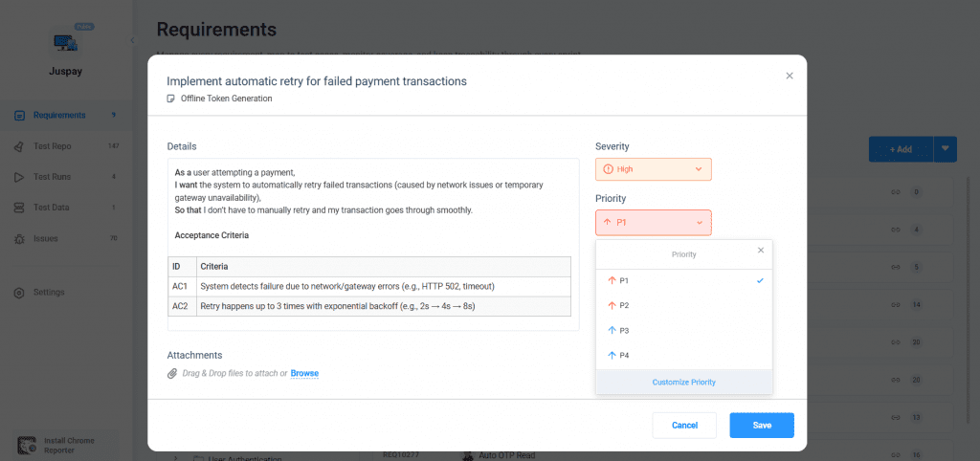Open the Severity High dropdown
Viewport: 980px width, 461px height.
654,169
